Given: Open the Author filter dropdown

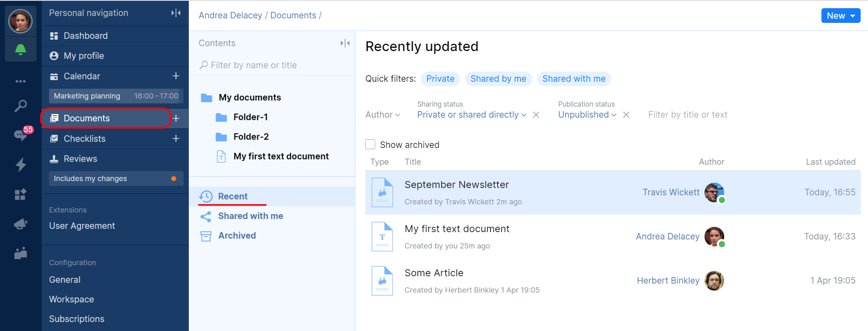Looking at the screenshot, I should click(x=383, y=115).
